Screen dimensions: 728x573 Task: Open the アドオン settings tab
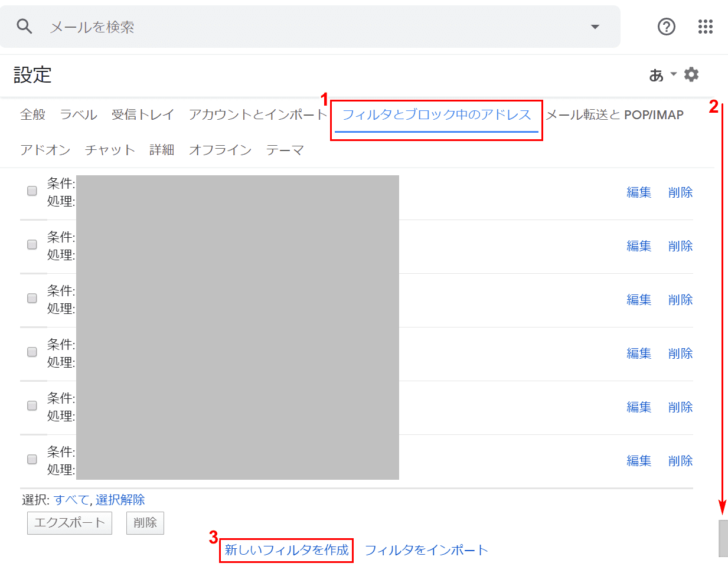coord(45,150)
